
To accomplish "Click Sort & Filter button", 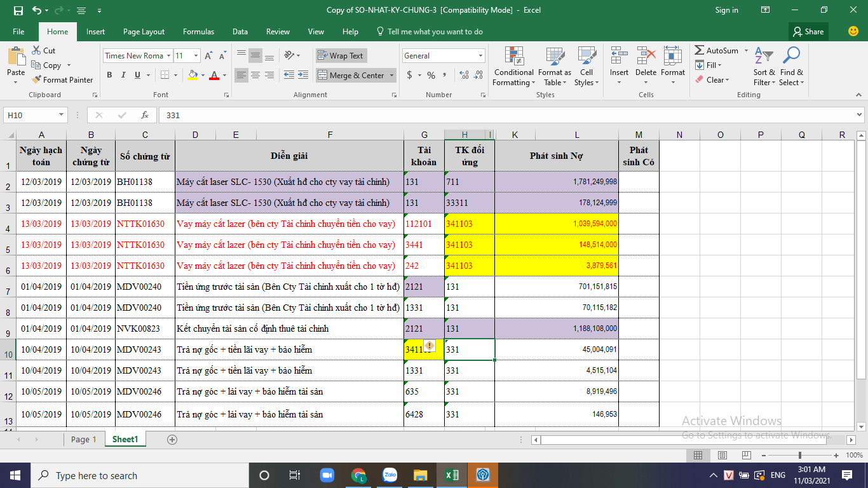I will click(x=764, y=66).
